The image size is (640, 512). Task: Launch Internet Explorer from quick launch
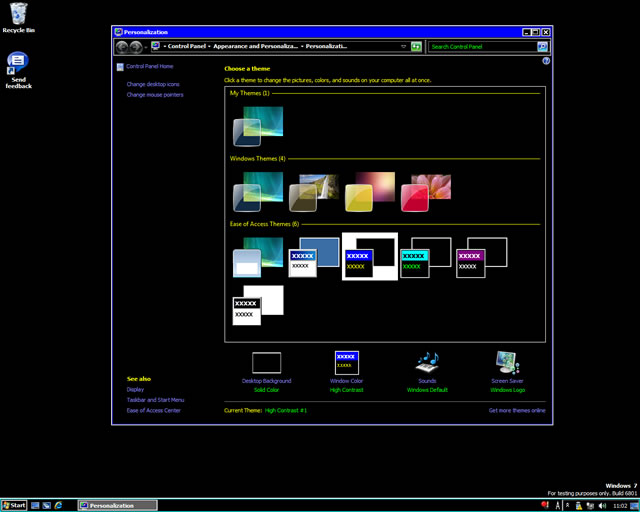(58, 505)
